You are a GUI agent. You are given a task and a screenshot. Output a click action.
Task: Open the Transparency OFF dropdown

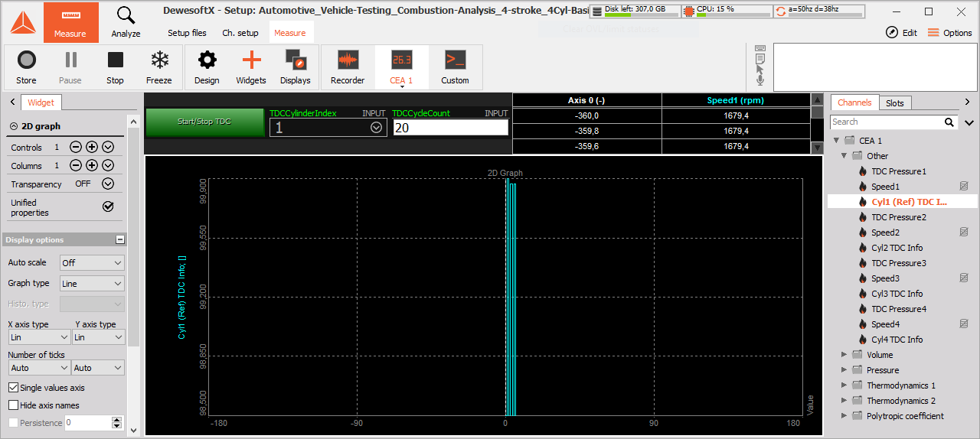click(108, 184)
